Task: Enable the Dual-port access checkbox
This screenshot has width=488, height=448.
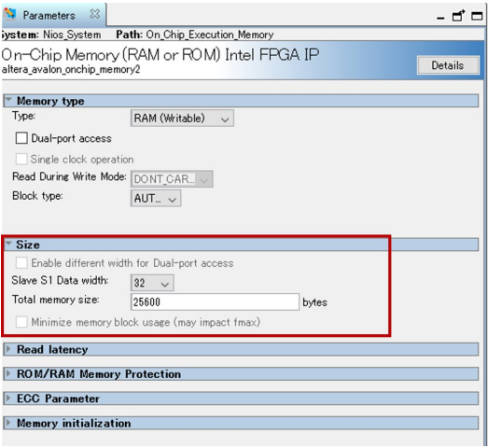Action: (21, 138)
